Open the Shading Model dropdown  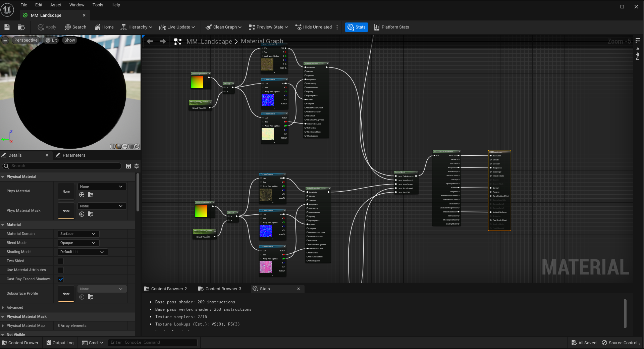[x=82, y=252]
